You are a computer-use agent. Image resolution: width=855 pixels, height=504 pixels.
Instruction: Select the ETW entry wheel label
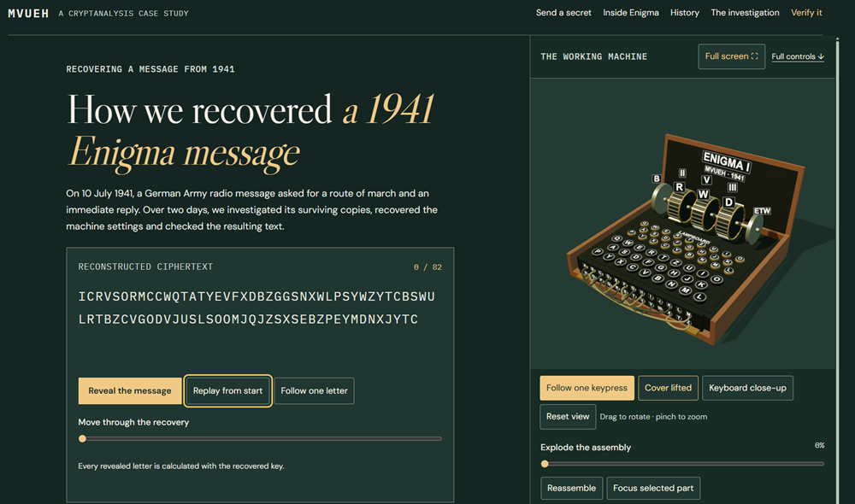pyautogui.click(x=762, y=211)
